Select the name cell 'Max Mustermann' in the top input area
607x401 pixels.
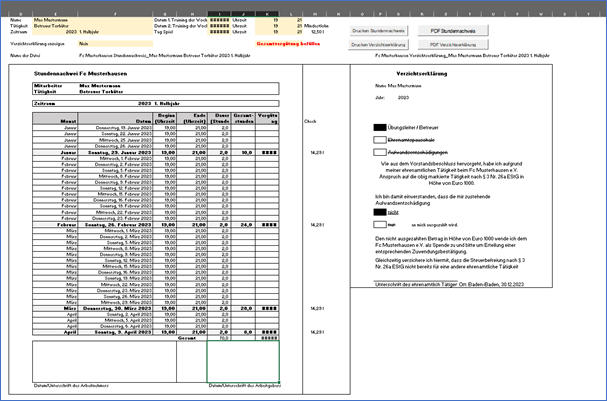click(93, 20)
